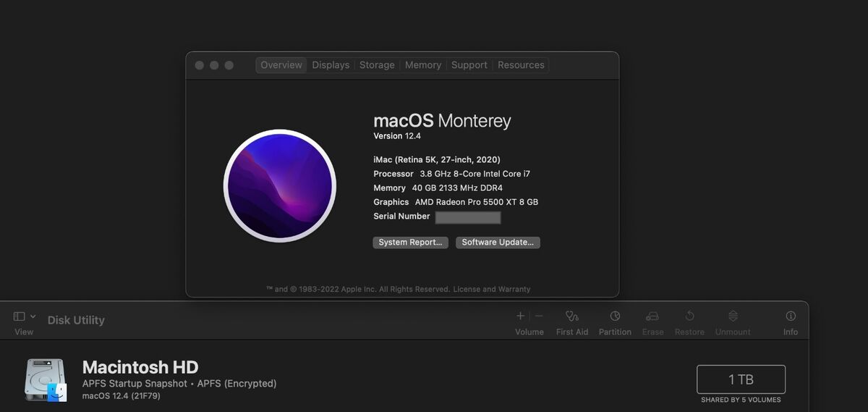Click the Disk Utility window title
This screenshot has width=868, height=412.
[76, 320]
